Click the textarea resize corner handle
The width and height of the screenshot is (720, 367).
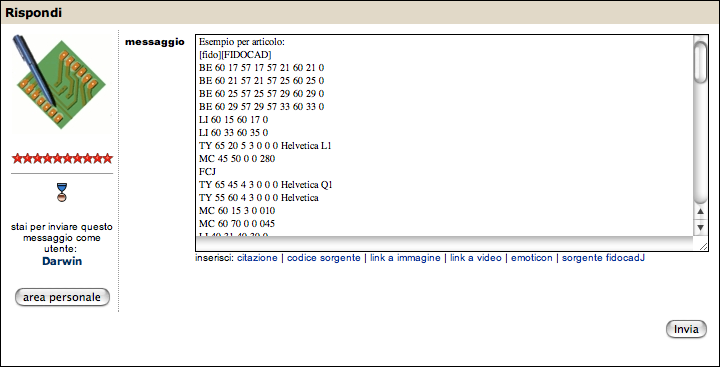(703, 247)
